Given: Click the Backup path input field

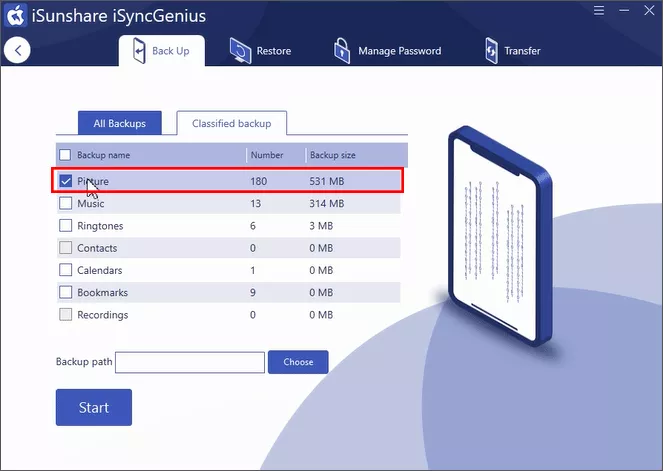Looking at the screenshot, I should (190, 362).
